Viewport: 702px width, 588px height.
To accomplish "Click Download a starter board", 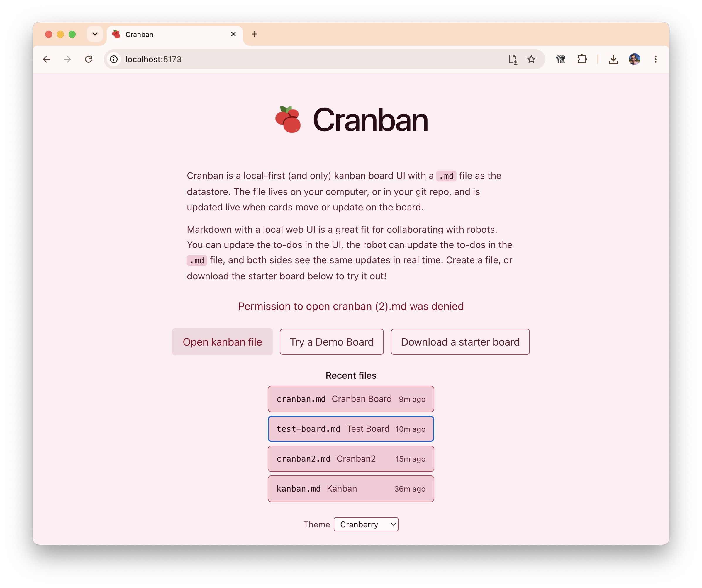I will tap(460, 342).
